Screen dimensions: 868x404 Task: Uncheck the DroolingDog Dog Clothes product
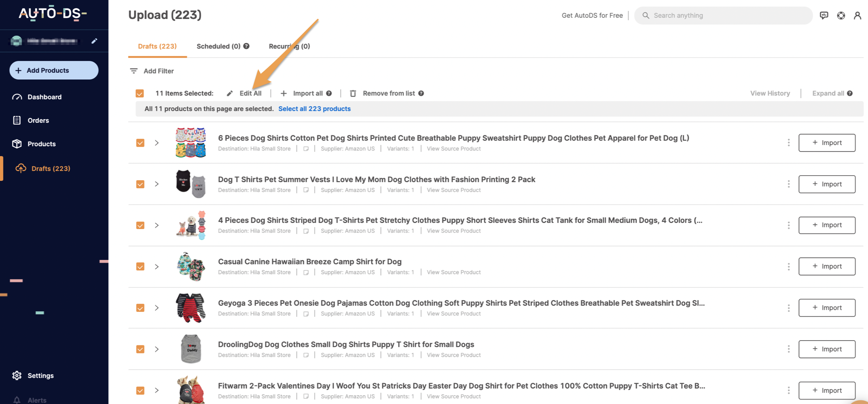[140, 349]
